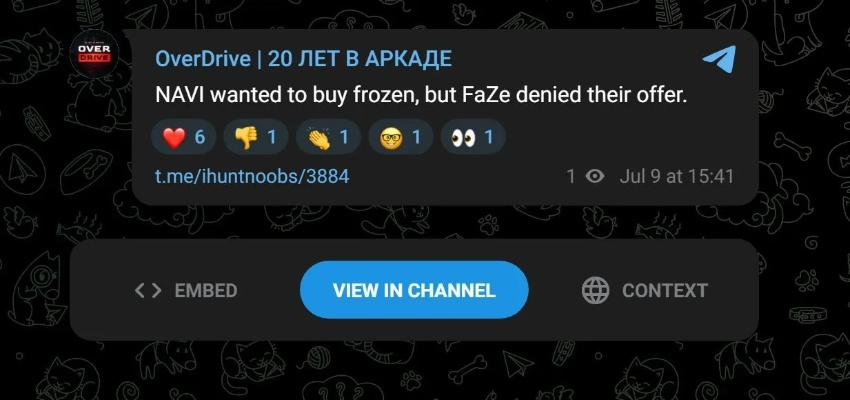Click the message text about NAVI

click(x=421, y=96)
